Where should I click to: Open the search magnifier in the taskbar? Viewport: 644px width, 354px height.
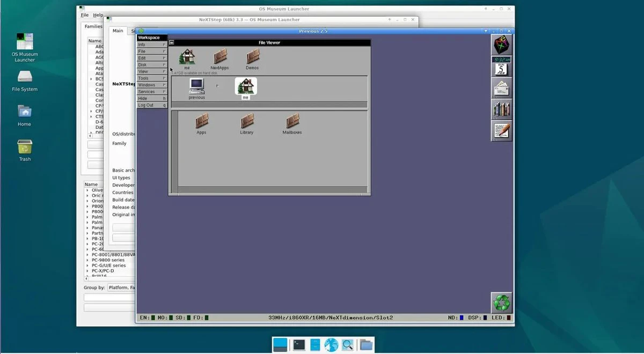(x=347, y=345)
